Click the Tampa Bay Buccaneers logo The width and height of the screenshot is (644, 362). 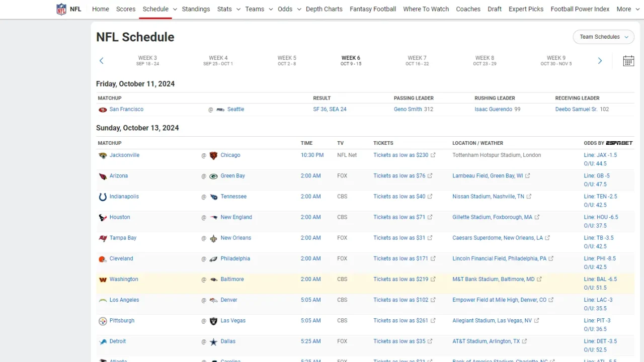(103, 238)
